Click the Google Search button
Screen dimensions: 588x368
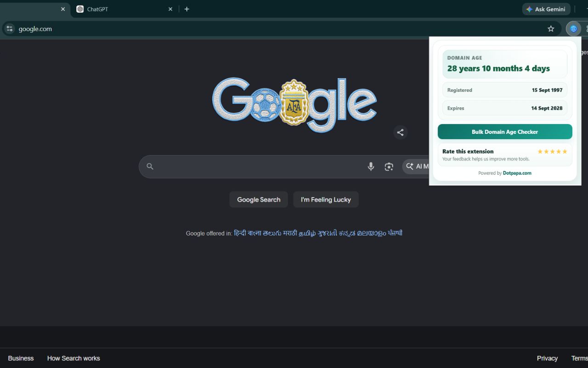(259, 200)
